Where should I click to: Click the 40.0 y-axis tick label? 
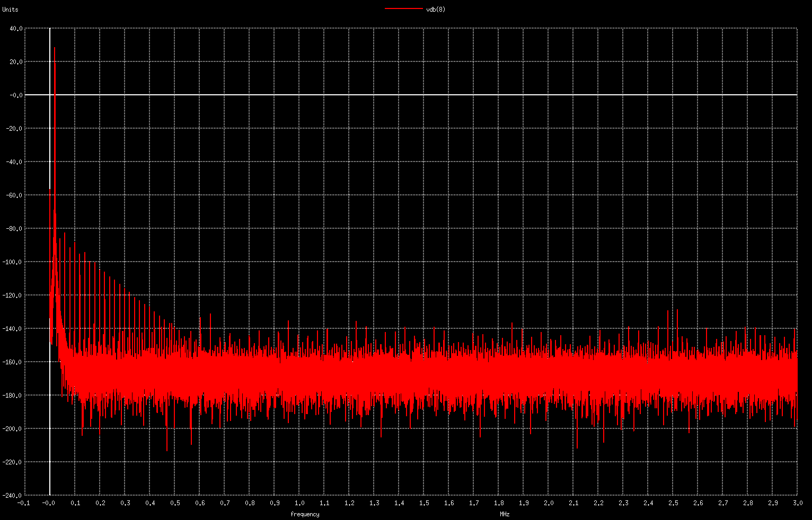(16, 29)
